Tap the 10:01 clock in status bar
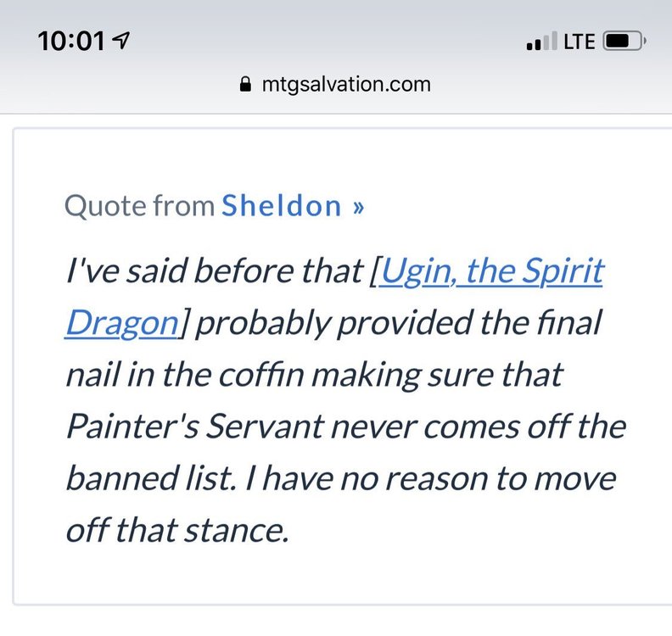The width and height of the screenshot is (672, 636). 71,41
